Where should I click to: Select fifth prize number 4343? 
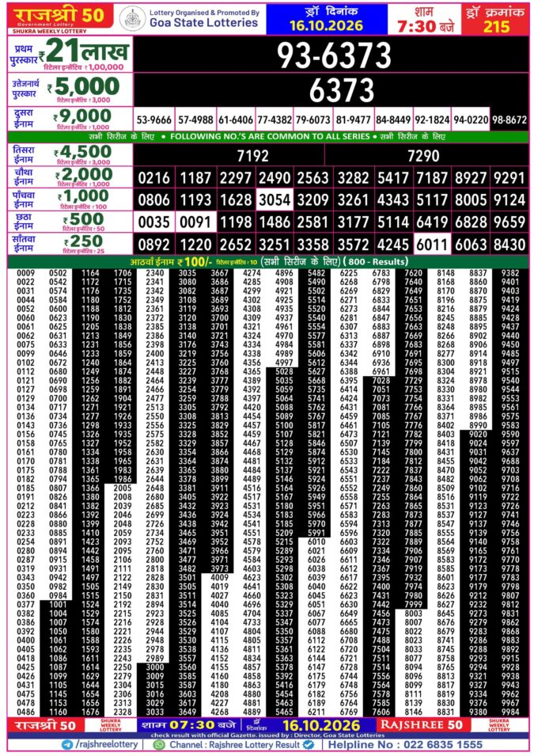coord(393,199)
